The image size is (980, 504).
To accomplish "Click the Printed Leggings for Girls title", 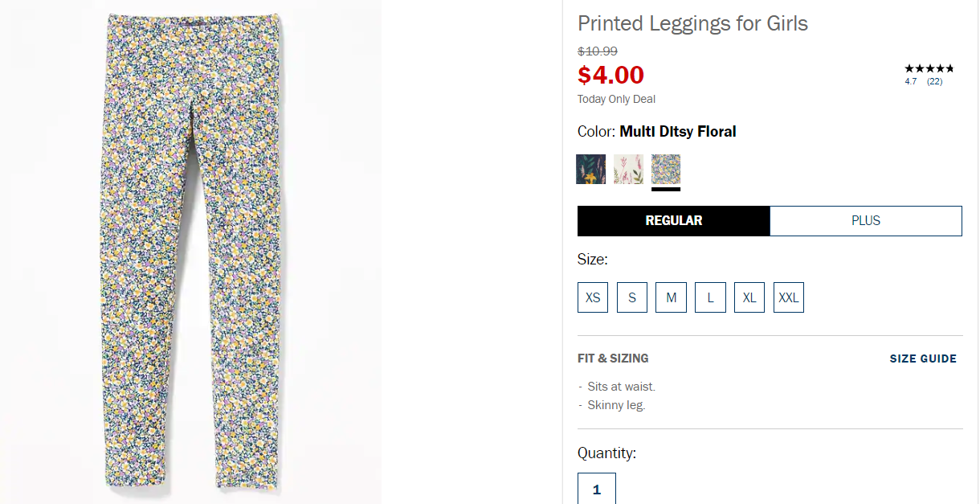I will (692, 23).
